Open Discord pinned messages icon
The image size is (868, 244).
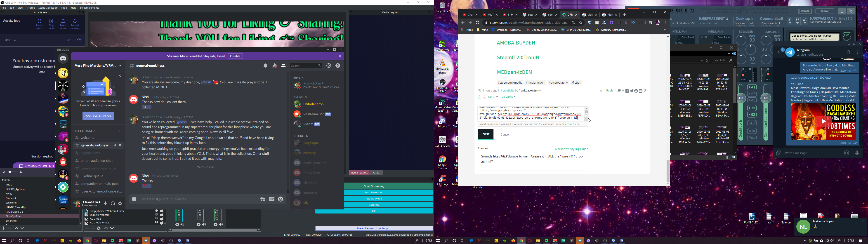[x=274, y=66]
